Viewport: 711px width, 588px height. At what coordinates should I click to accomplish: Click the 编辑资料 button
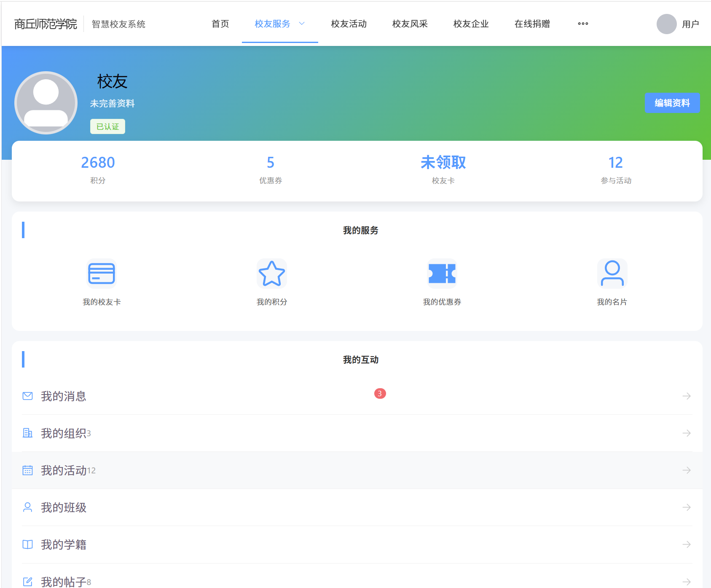click(672, 103)
